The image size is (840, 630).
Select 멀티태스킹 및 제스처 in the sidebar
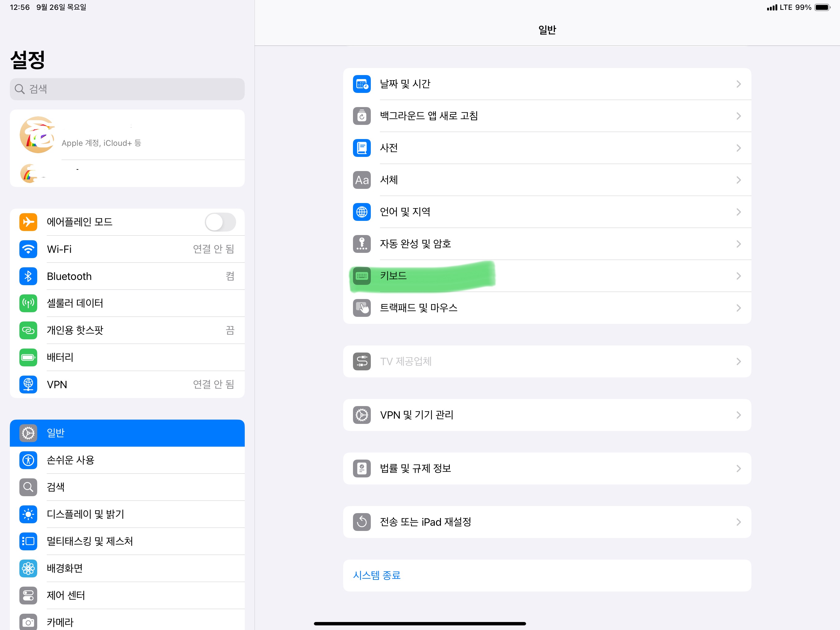click(x=127, y=541)
